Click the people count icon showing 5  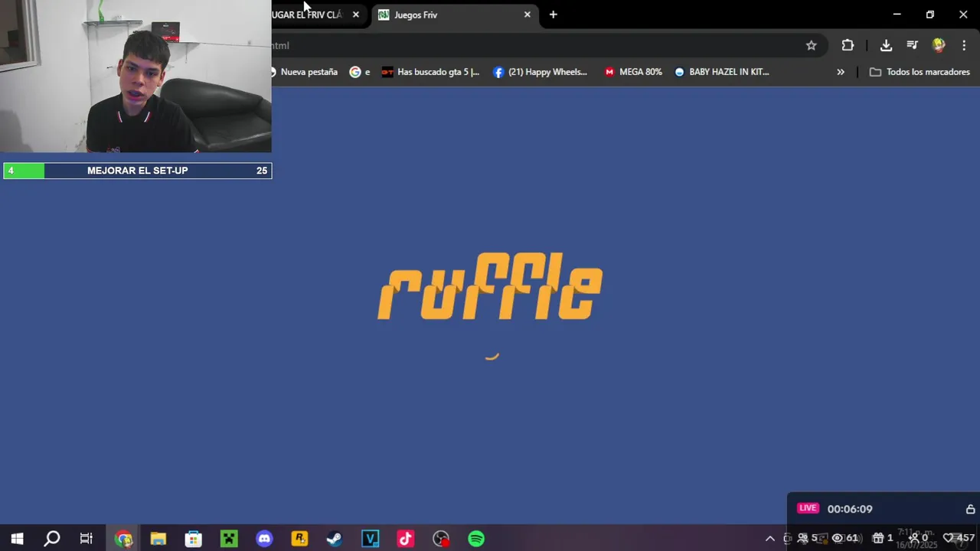pyautogui.click(x=808, y=538)
